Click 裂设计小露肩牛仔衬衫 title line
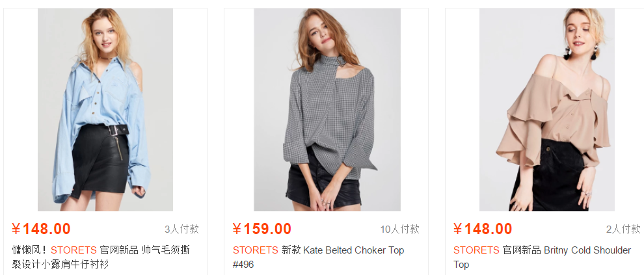This screenshot has width=644, height=275. click(60, 264)
